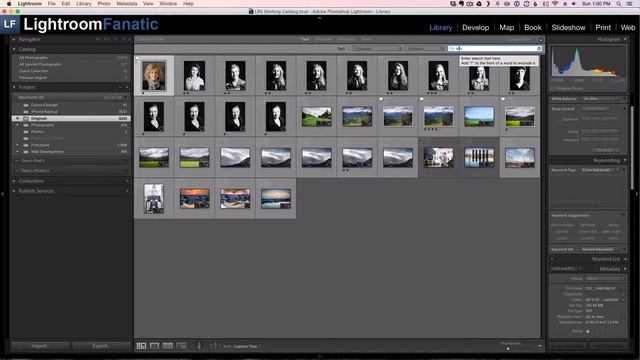640x360 pixels.
Task: Open the macOS Notification Center
Action: click(x=629, y=4)
